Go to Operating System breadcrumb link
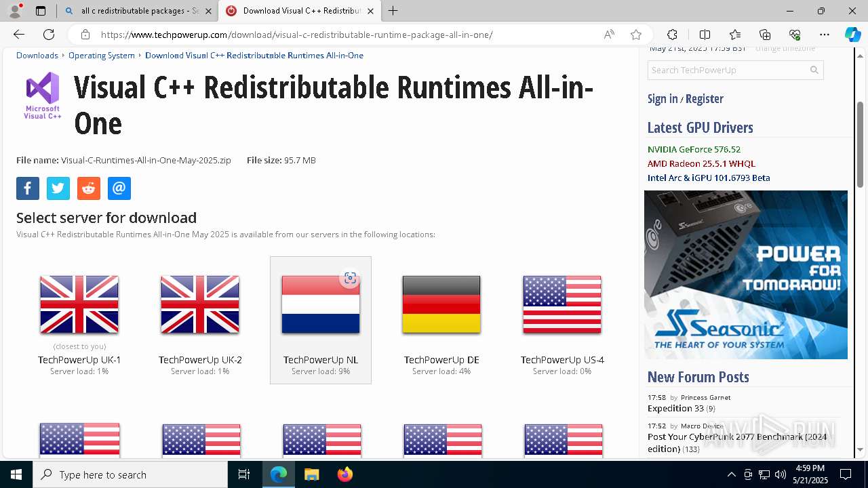The image size is (868, 488). tap(102, 56)
